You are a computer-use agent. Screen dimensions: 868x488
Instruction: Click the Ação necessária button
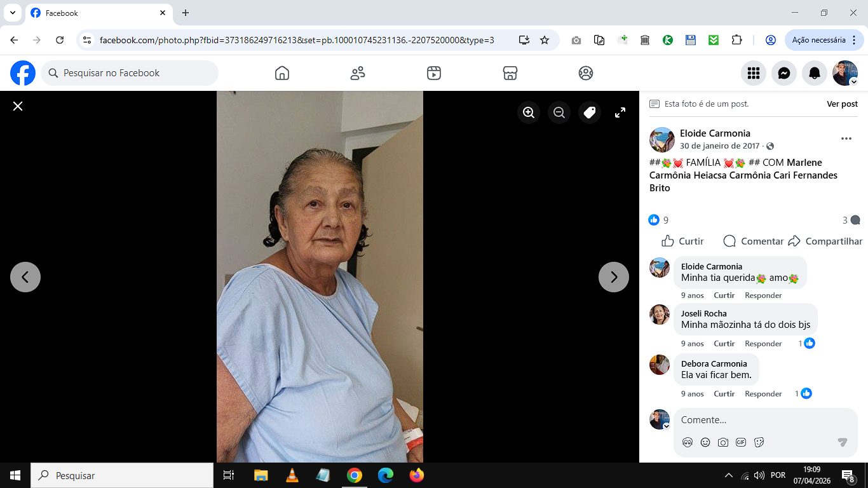tap(824, 40)
